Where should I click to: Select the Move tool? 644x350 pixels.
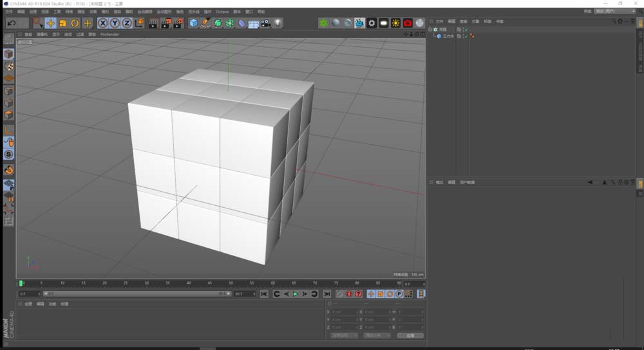[50, 23]
